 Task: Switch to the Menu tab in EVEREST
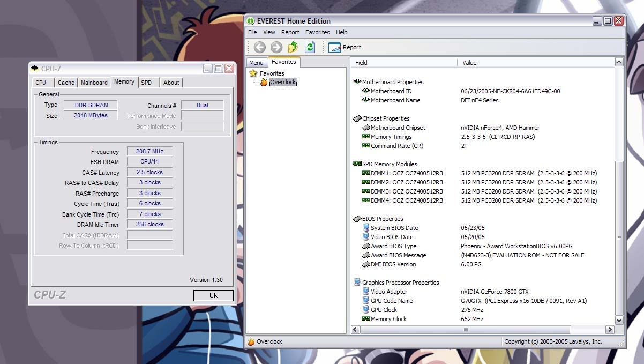[256, 63]
